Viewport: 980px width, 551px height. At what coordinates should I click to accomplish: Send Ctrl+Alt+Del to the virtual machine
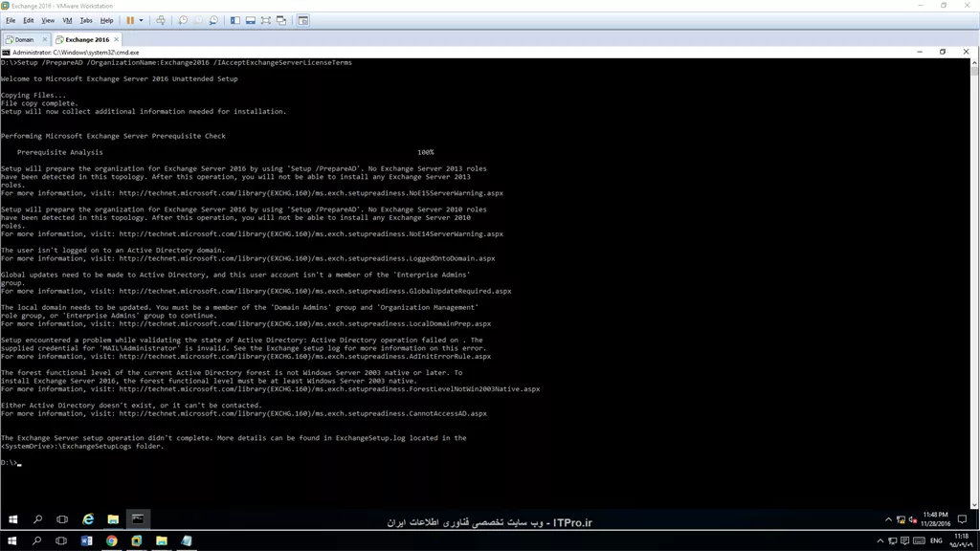(x=161, y=21)
